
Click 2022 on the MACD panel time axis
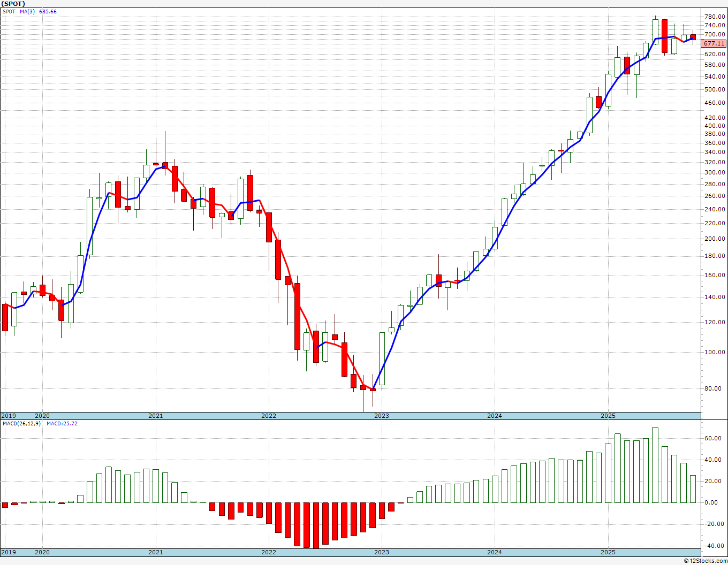click(x=268, y=552)
